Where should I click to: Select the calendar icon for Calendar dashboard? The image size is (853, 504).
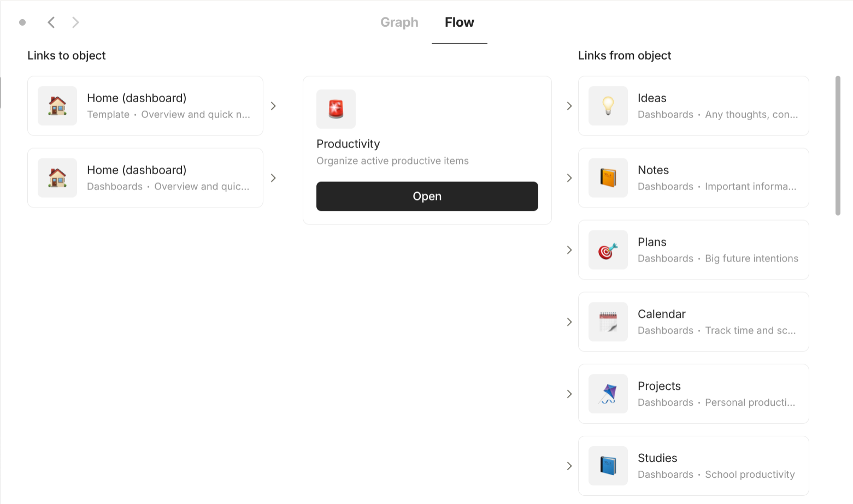tap(608, 322)
